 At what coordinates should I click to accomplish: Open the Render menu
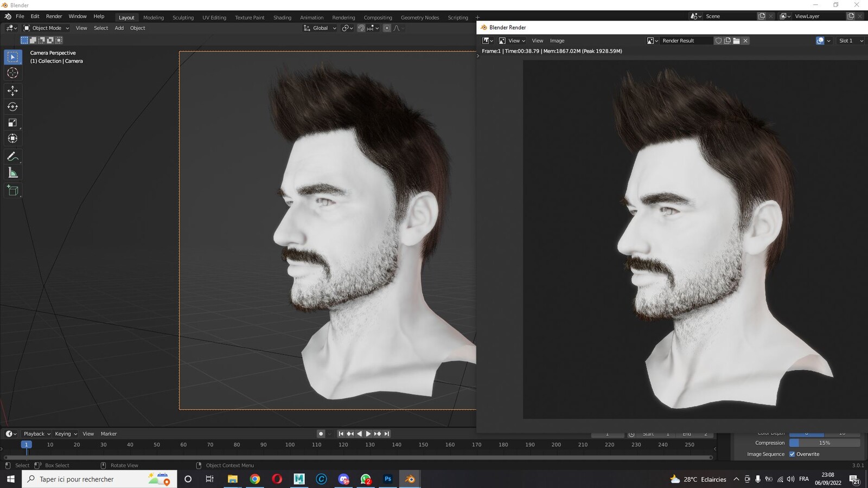coord(54,16)
